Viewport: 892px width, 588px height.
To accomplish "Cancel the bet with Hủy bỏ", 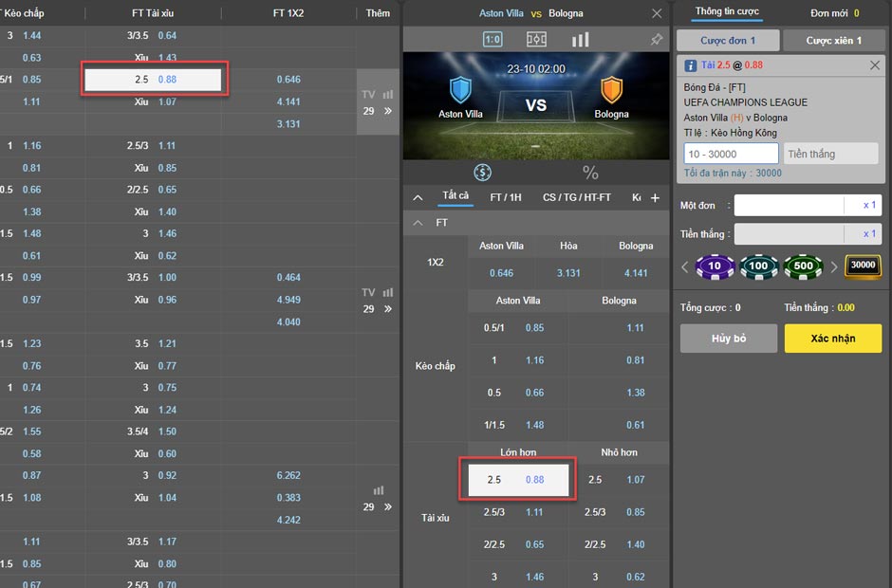I will point(729,339).
